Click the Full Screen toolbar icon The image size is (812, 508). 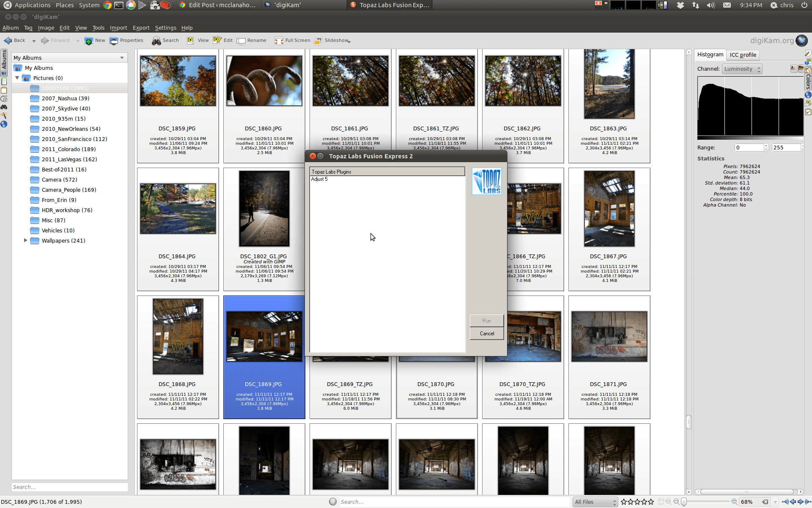click(x=279, y=41)
